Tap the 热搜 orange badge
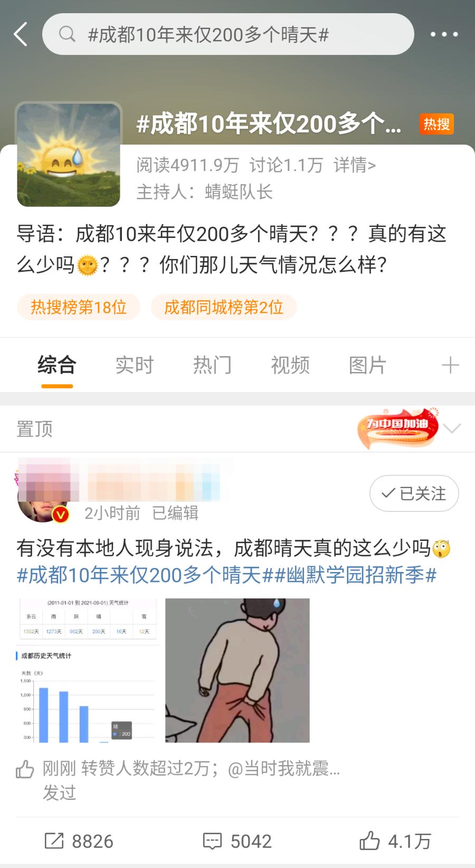Screen dimensions: 475x868 point(436,124)
